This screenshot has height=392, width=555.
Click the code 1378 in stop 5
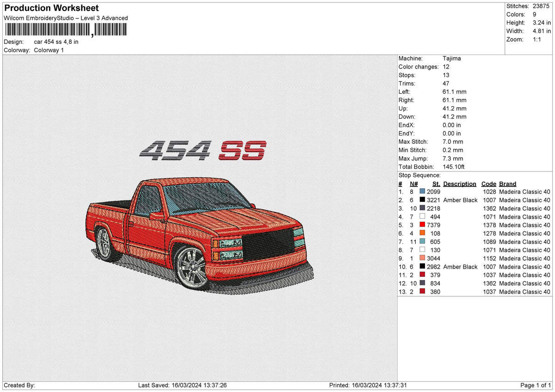(x=489, y=225)
